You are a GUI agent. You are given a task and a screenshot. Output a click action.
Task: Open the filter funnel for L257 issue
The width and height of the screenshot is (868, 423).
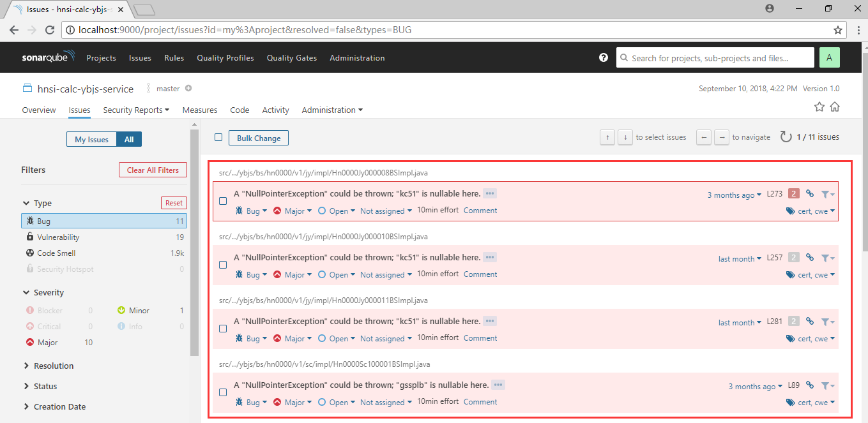pos(828,258)
